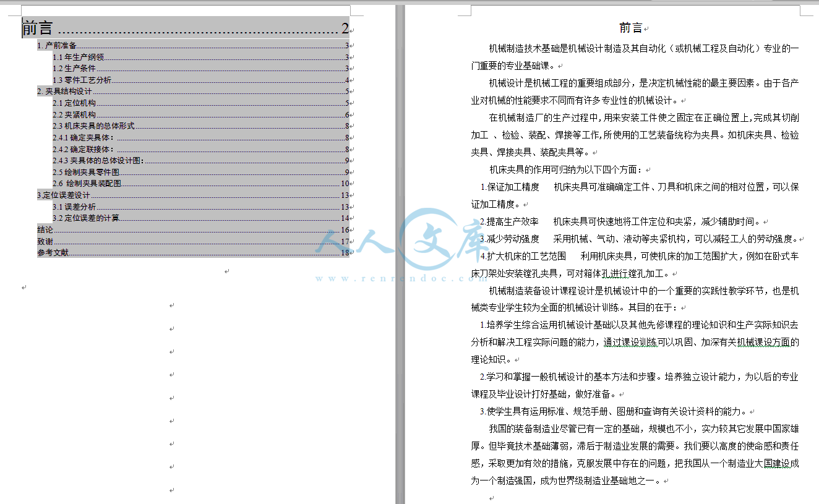Click the line '机床夹具的作用可归纳为以下四个方面'

click(566, 169)
